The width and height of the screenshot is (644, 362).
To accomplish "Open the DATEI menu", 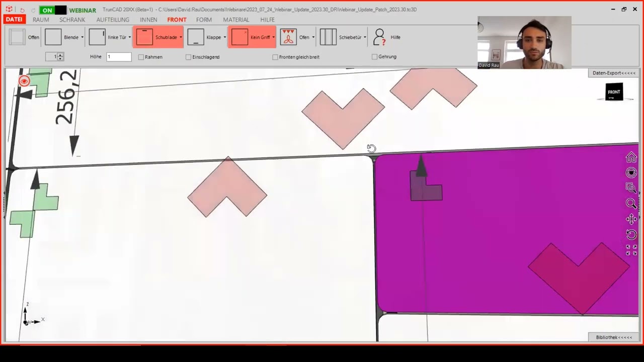I will click(14, 20).
